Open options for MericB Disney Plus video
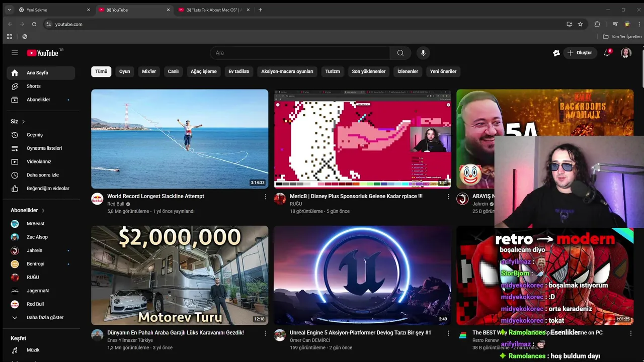The width and height of the screenshot is (644, 362). point(448,197)
